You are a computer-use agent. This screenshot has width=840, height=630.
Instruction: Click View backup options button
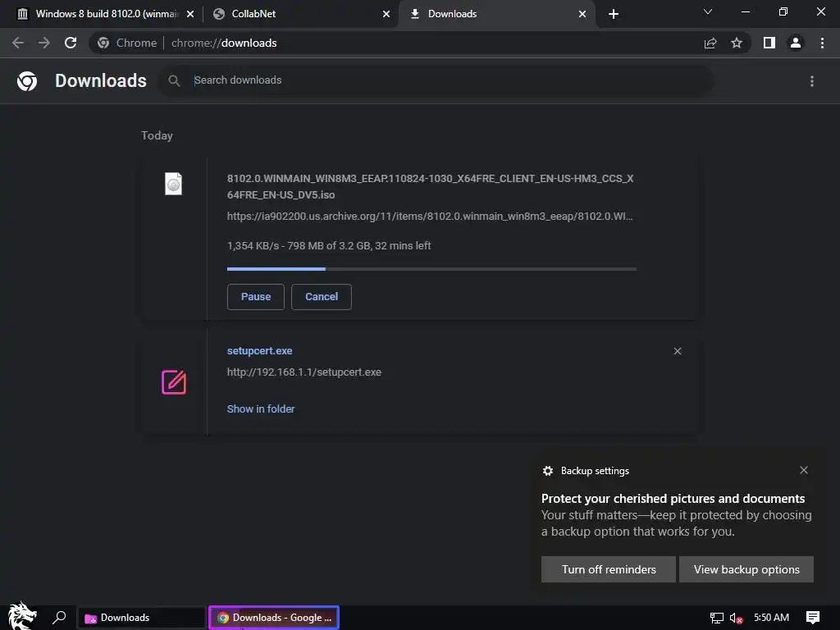point(746,569)
